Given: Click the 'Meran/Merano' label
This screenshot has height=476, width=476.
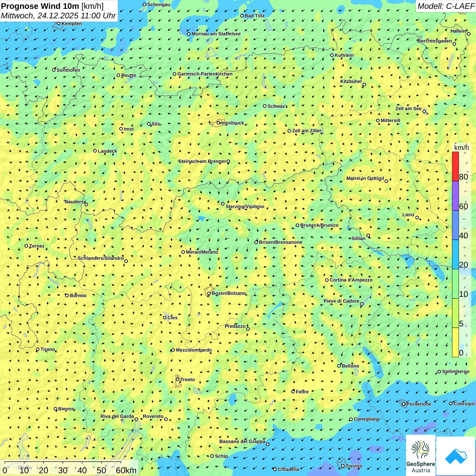Looking at the screenshot, I should pyautogui.click(x=202, y=252).
